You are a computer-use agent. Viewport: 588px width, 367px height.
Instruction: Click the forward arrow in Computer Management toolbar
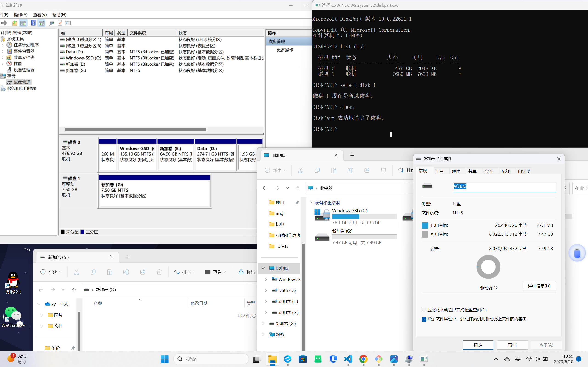(4, 23)
